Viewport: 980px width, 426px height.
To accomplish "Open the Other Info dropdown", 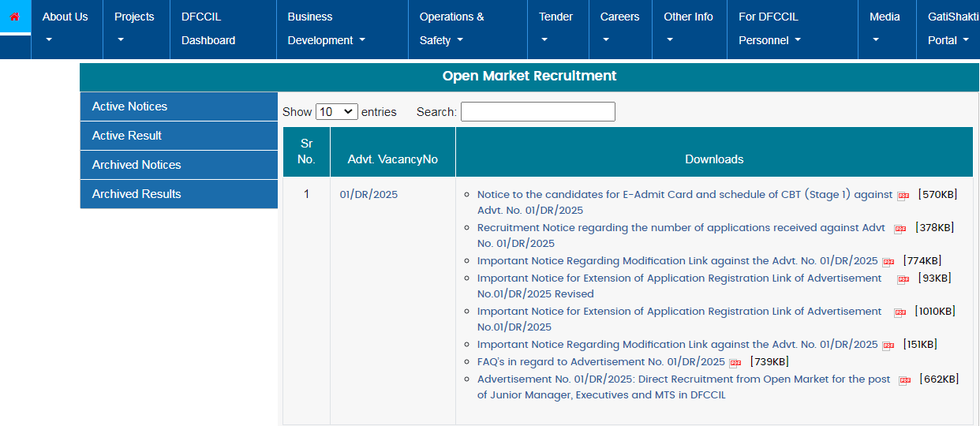I will (690, 28).
